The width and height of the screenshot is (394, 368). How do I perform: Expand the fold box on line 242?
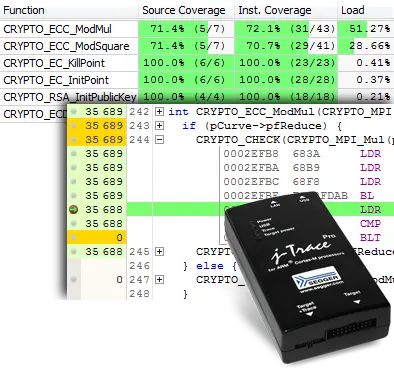click(x=160, y=112)
